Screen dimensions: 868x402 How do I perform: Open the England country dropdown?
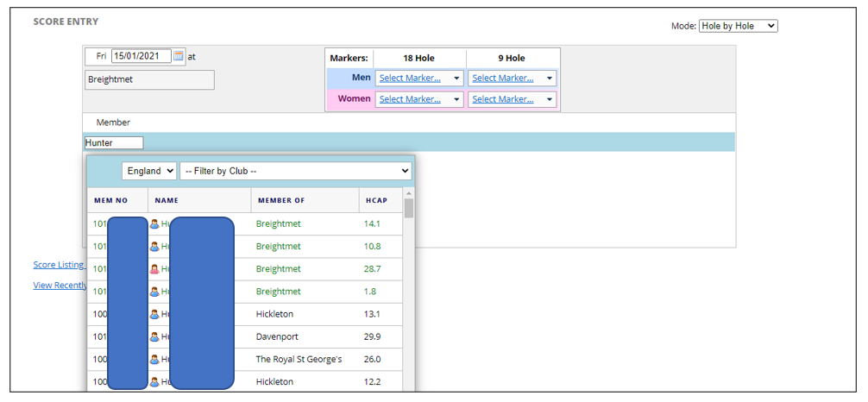(149, 171)
